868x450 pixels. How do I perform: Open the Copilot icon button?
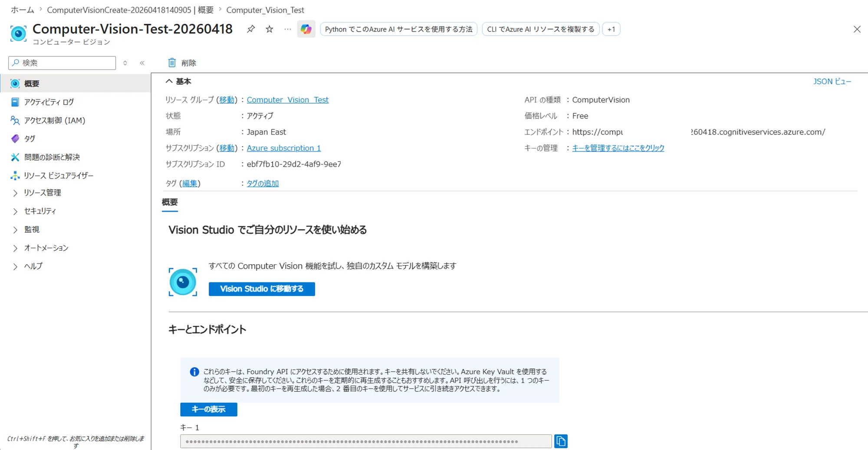coord(306,29)
